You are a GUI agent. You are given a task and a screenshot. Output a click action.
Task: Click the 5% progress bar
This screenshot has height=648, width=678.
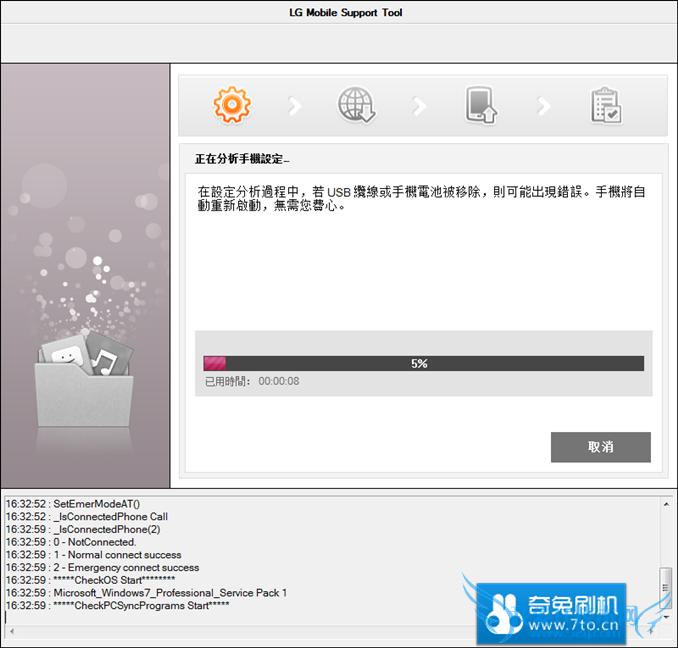(423, 364)
